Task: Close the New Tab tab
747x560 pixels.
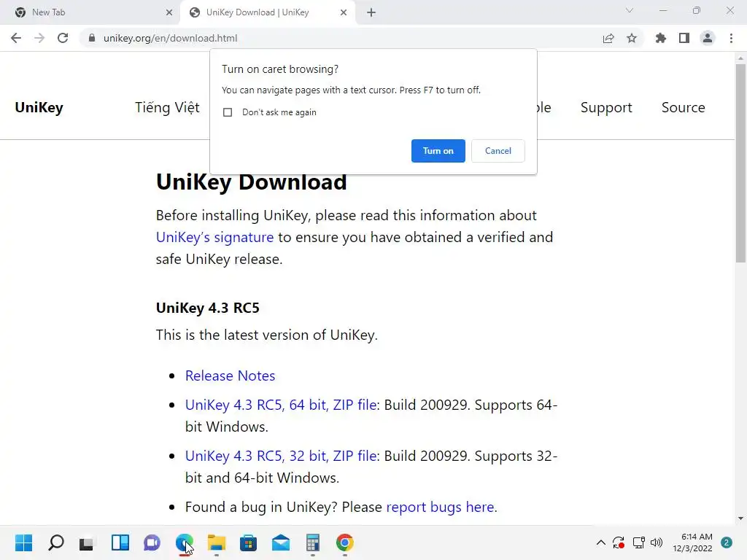Action: (x=169, y=12)
